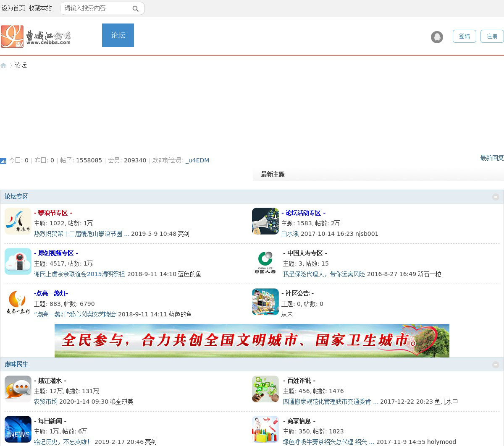The height and width of the screenshot is (446, 504).
Task: Open the 论坛 navigation tab
Action: pos(118,35)
